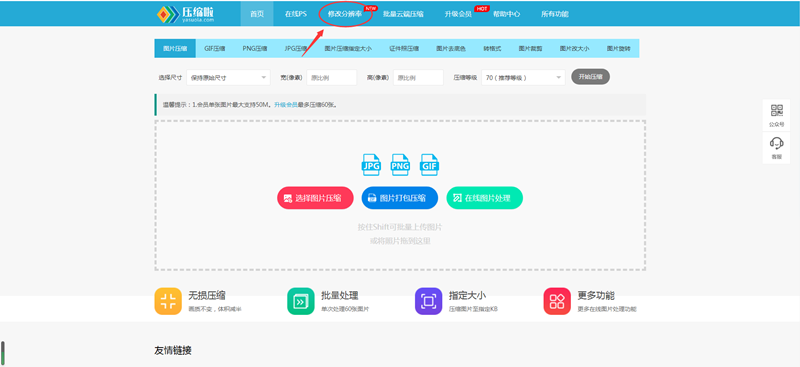Click the green 在线图片处理 button
Image resolution: width=800 pixels, height=367 pixels.
pyautogui.click(x=485, y=198)
